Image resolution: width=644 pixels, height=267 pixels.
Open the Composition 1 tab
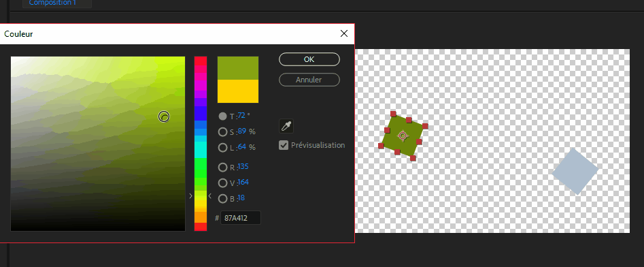point(52,3)
